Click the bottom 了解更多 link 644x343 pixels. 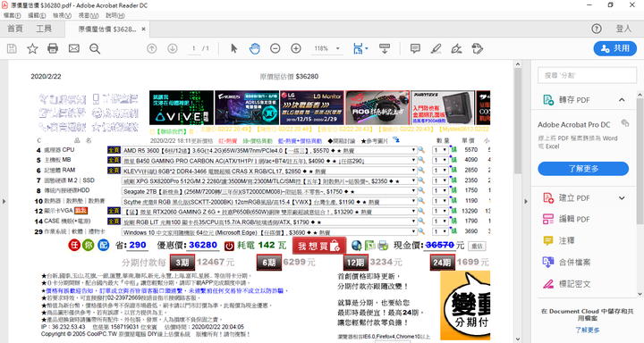tap(588, 330)
